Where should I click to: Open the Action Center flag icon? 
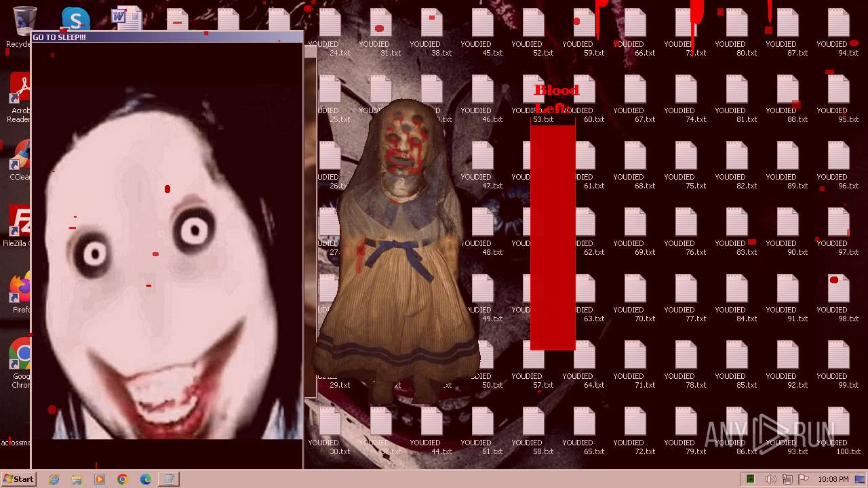[x=804, y=479]
